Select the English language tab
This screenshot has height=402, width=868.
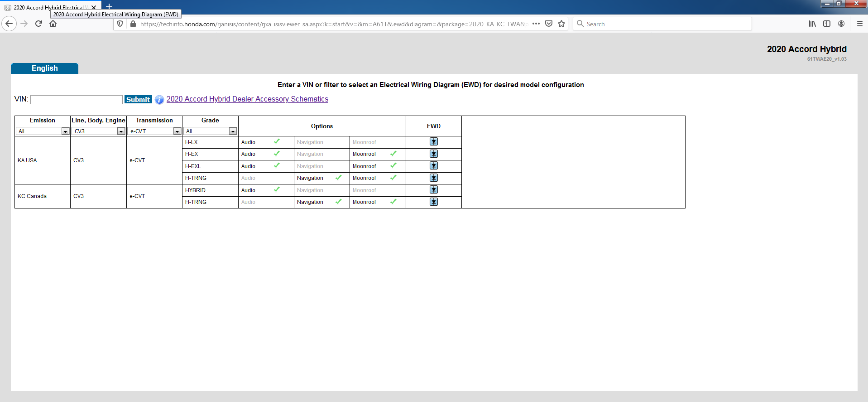[44, 68]
